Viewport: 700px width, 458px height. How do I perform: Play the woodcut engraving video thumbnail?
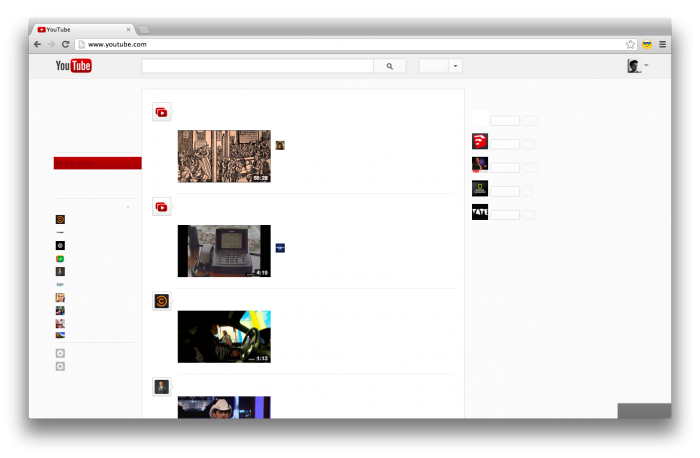[x=224, y=156]
